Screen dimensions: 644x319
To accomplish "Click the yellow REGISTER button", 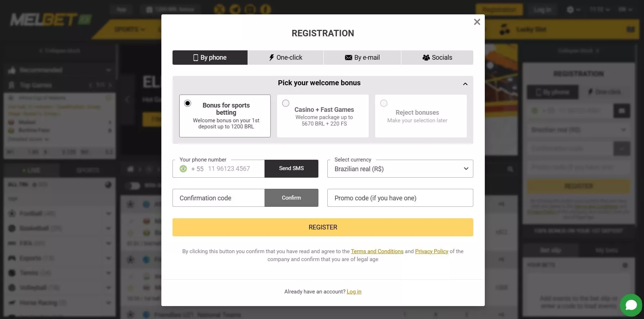I will pyautogui.click(x=323, y=227).
